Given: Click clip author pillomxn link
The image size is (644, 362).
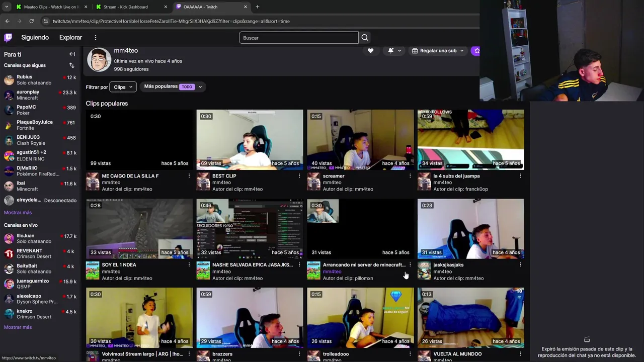Looking at the screenshot, I should (363, 278).
